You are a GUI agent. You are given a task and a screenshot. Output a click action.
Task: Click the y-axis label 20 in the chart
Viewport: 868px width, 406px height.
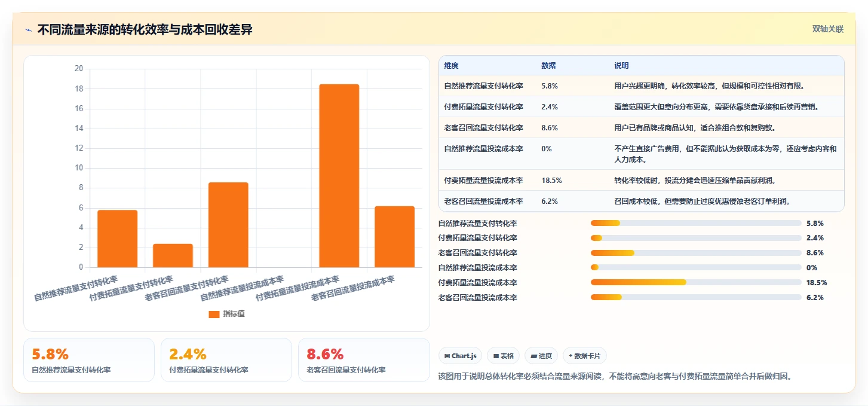(79, 69)
